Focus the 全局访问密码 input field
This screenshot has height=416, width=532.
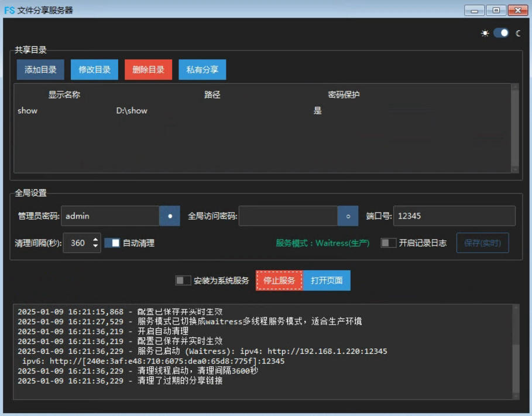[x=288, y=216]
